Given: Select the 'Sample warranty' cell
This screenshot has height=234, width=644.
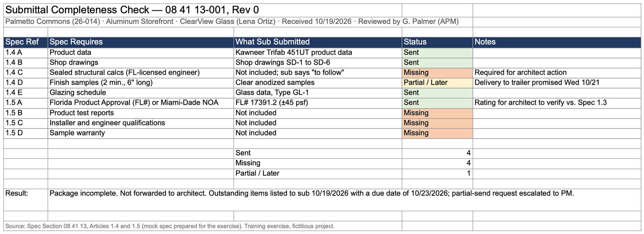Looking at the screenshot, I should [x=141, y=133].
